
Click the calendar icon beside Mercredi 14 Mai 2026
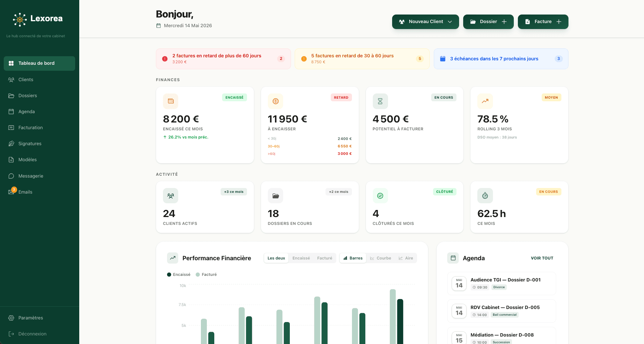(158, 26)
